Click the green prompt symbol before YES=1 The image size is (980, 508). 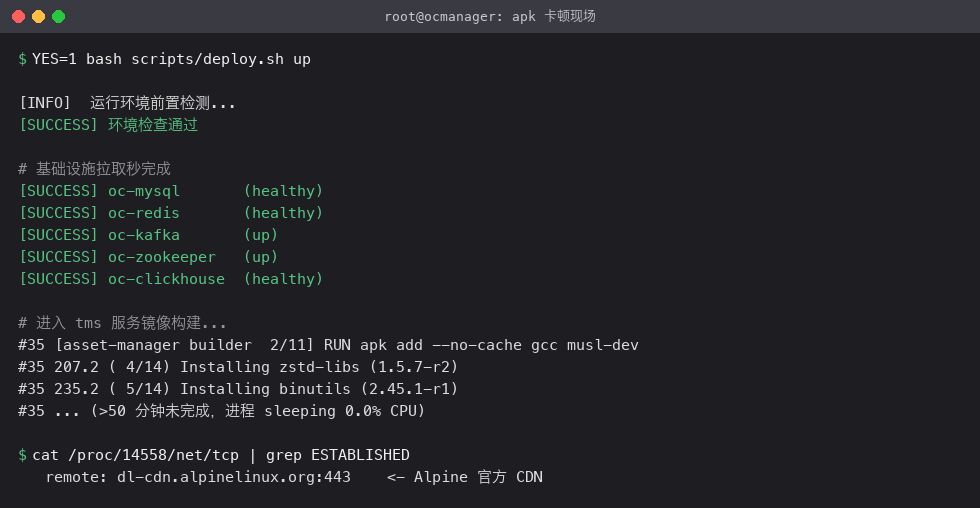[x=22, y=59]
